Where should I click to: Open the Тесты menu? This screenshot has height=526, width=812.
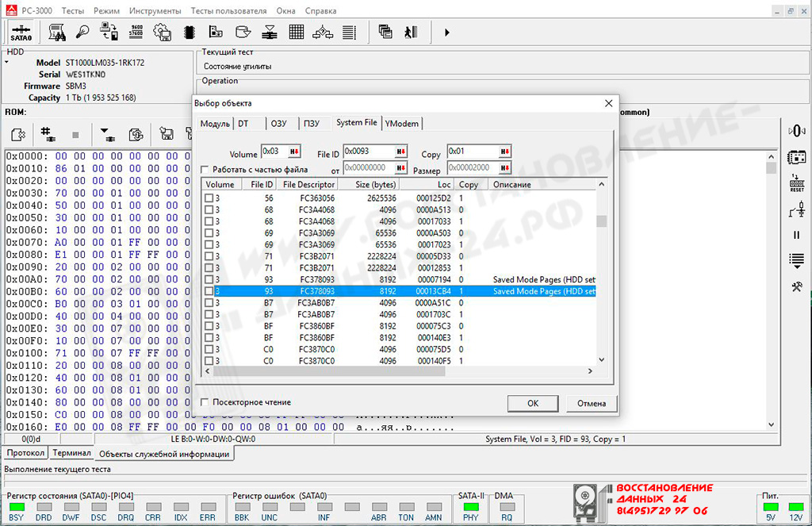[x=72, y=10]
